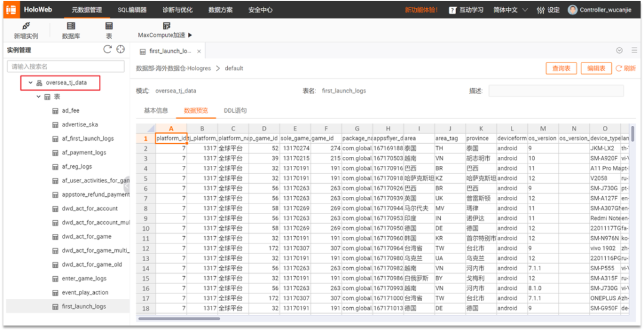Screen dimensions: 644x331
Task: Click the 查询表 button
Action: tap(561, 69)
